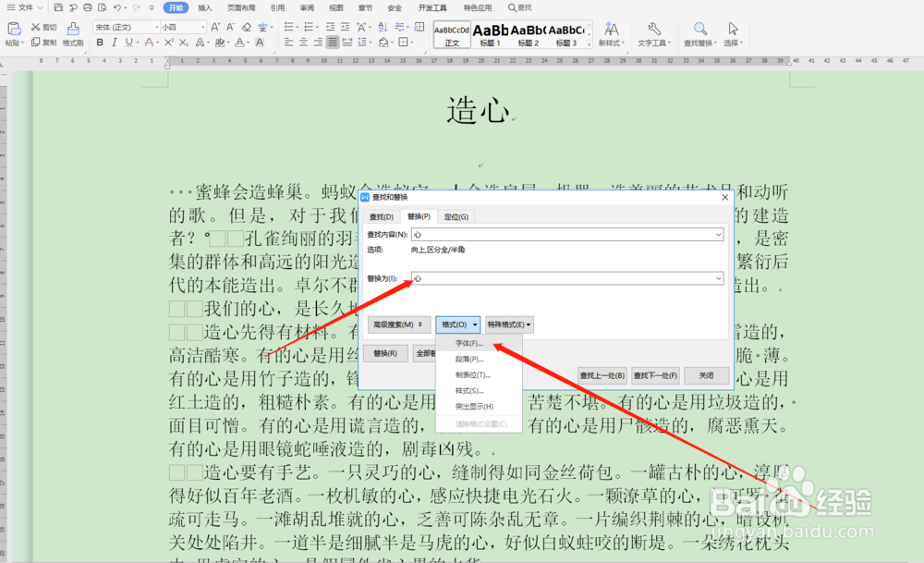
Task: Click the 格式(O) dropdown button
Action: [x=458, y=324]
